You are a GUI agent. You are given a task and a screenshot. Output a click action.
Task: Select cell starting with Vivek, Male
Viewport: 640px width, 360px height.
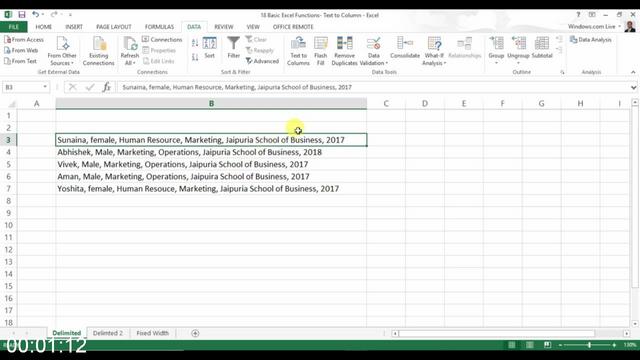pyautogui.click(x=211, y=164)
